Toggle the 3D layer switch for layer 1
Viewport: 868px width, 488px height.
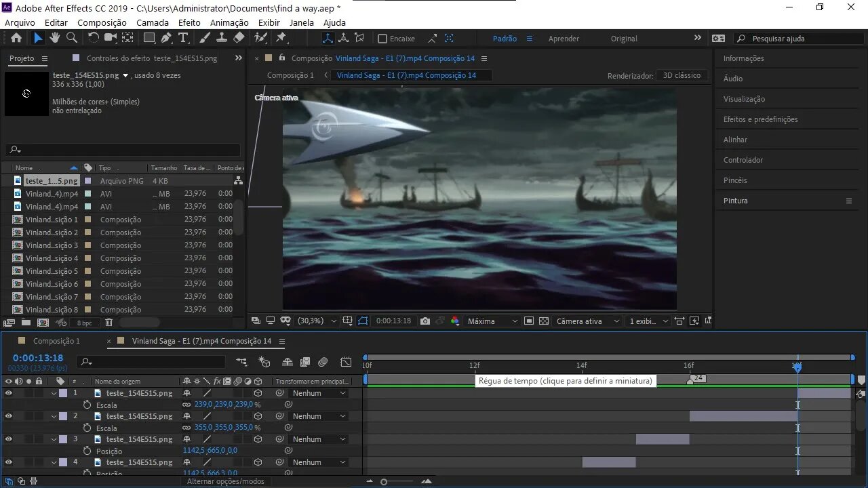[258, 393]
